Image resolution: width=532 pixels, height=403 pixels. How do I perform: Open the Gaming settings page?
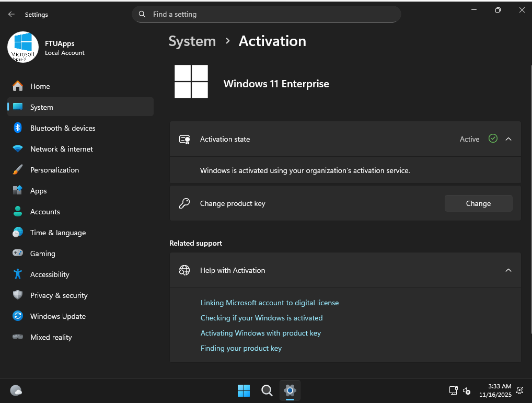(x=42, y=254)
